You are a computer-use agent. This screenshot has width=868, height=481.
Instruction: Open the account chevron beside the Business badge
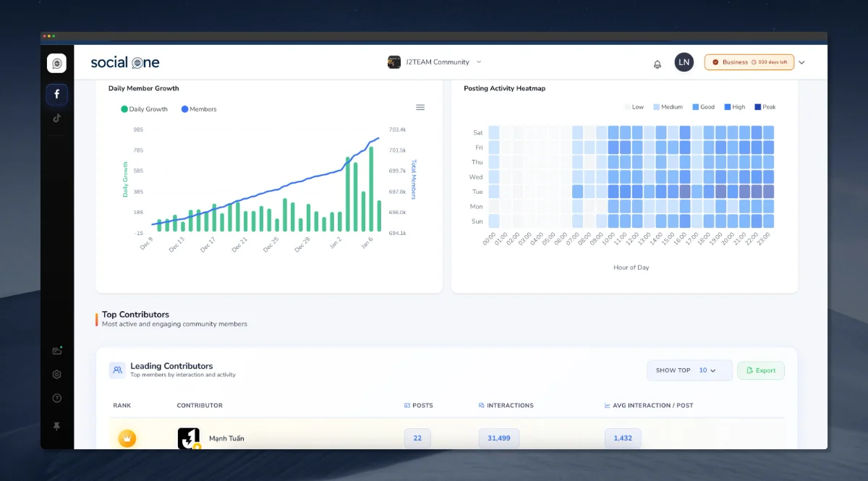801,62
